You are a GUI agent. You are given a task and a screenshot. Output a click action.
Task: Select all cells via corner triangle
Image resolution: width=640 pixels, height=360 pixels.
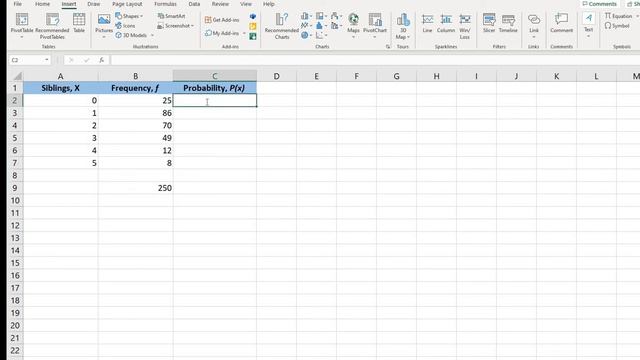pos(17,76)
